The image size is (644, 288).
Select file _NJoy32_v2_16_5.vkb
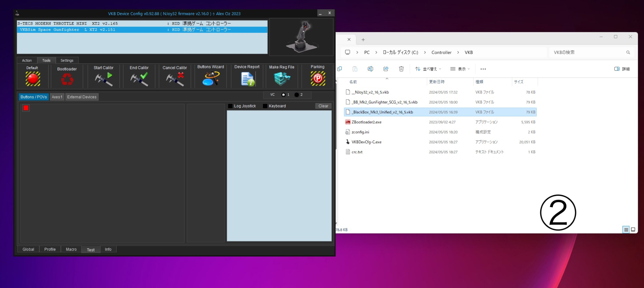click(440, 92)
